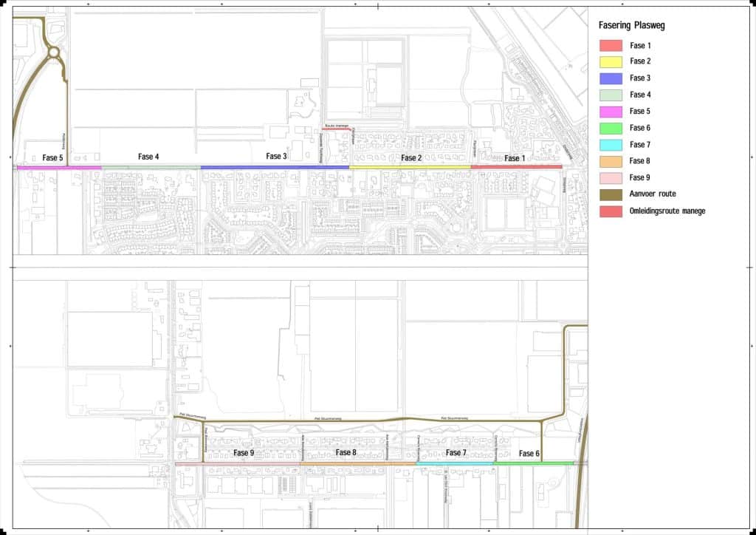Pick the cyan Fase 7 legend swatch
The height and width of the screenshot is (535, 756).
611,145
